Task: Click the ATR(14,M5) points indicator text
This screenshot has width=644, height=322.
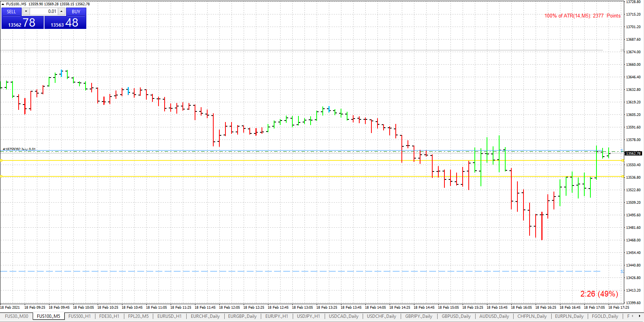Action: [582, 16]
